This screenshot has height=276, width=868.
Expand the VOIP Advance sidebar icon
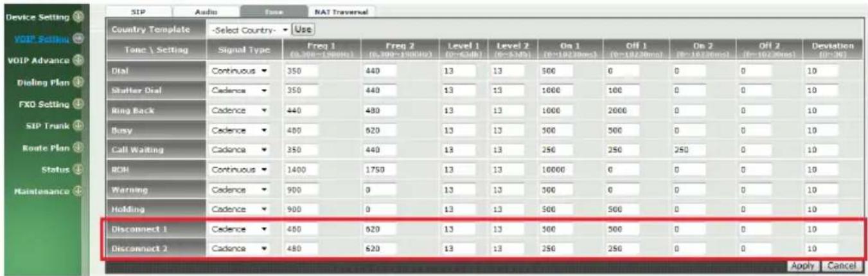pos(78,61)
